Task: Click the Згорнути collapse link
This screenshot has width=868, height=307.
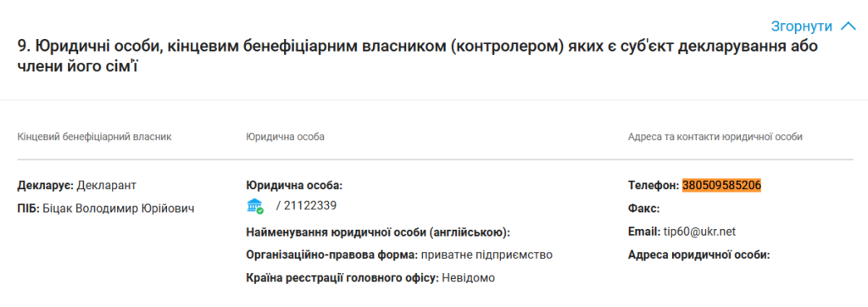Action: 801,26
